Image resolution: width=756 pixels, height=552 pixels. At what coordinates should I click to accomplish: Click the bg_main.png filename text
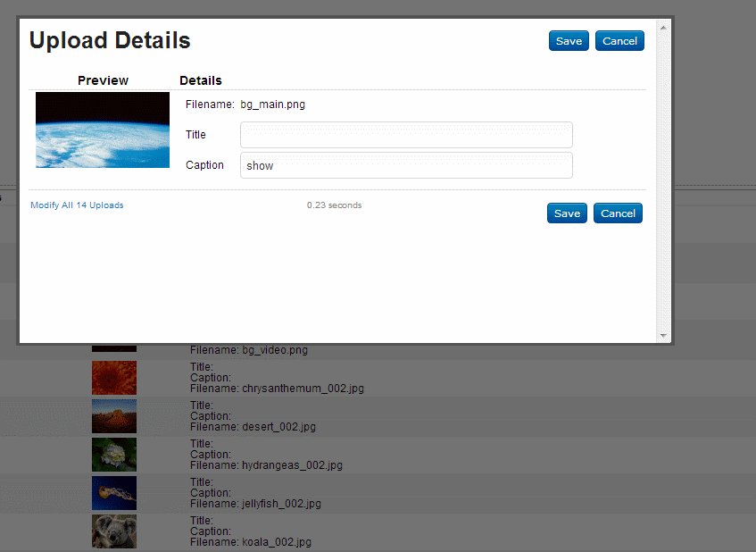(272, 105)
